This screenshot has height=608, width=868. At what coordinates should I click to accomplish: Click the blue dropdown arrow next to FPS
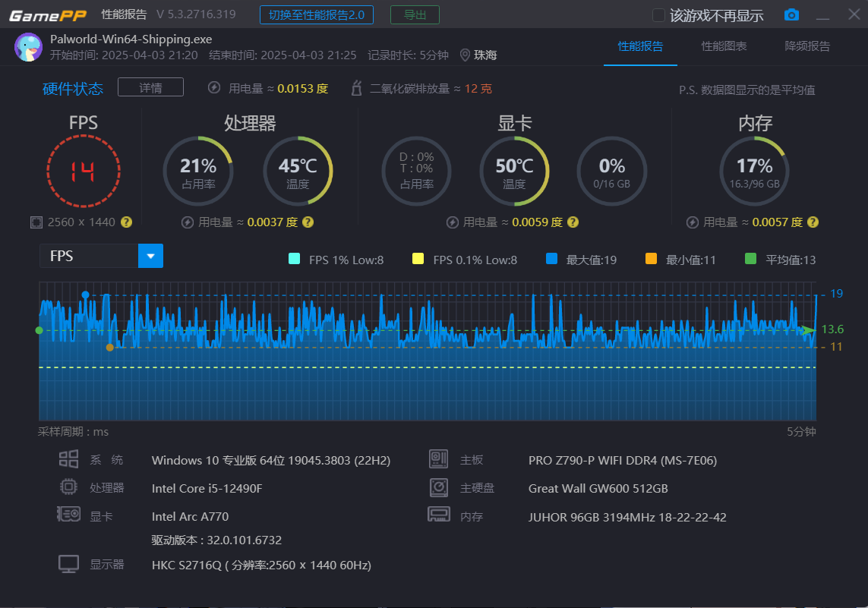point(150,256)
